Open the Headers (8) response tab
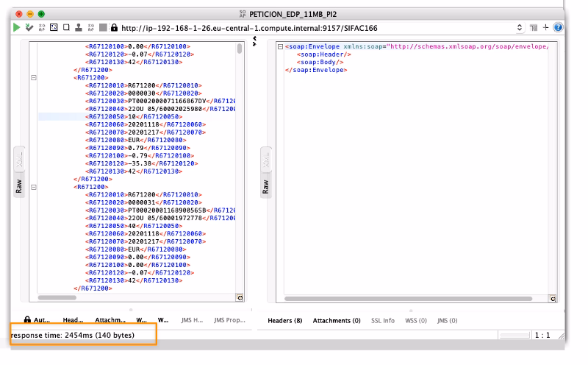The image size is (588, 365). pos(285,320)
